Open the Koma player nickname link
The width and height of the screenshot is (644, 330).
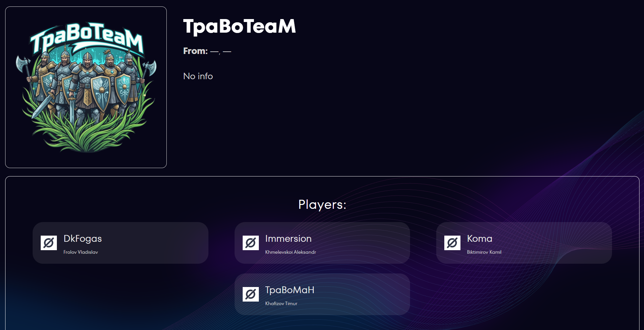pos(480,239)
